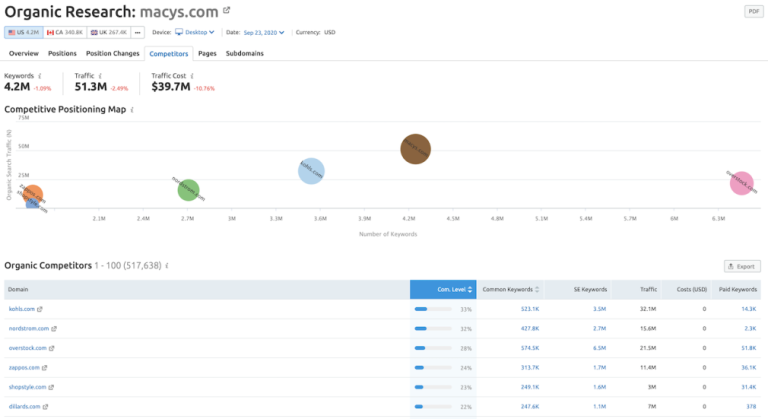Open more country databases ellipsis
Screen dimensions: 768x419
138,32
